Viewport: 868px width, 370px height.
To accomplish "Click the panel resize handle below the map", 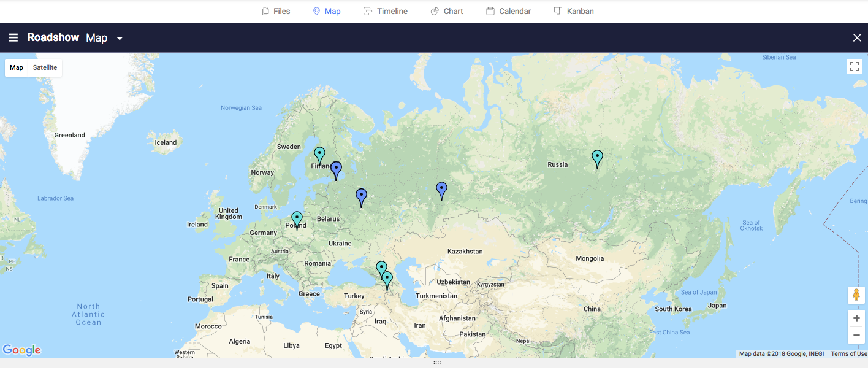I will pyautogui.click(x=437, y=363).
